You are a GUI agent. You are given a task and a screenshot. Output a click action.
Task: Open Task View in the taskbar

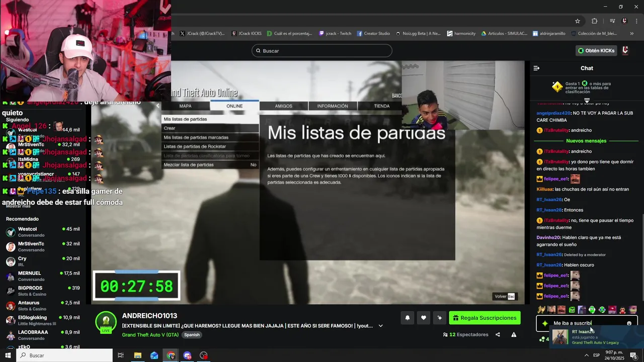coord(121,355)
